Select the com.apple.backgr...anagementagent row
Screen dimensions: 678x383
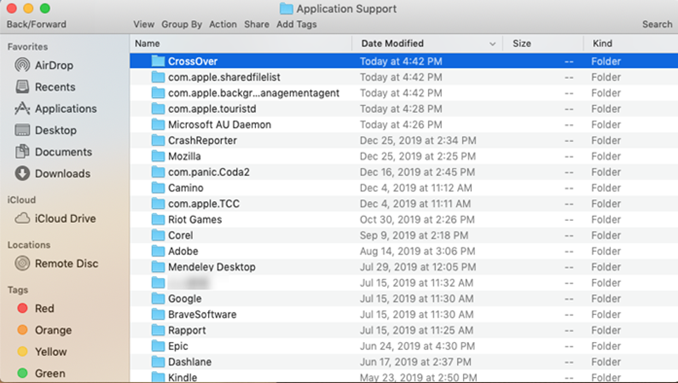(404, 93)
